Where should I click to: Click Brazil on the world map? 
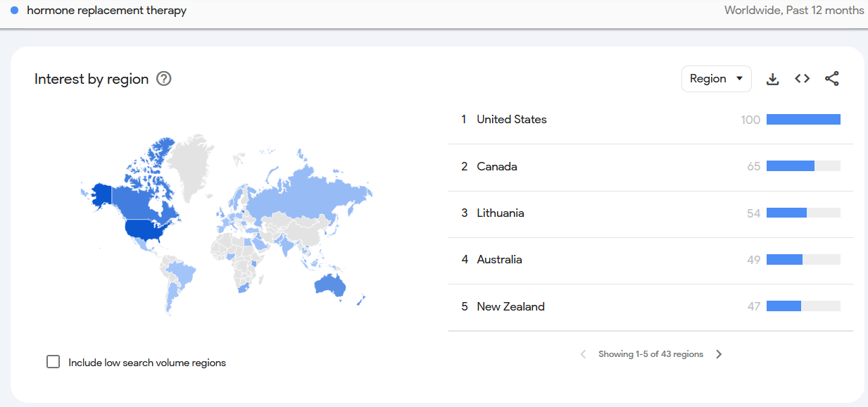184,275
